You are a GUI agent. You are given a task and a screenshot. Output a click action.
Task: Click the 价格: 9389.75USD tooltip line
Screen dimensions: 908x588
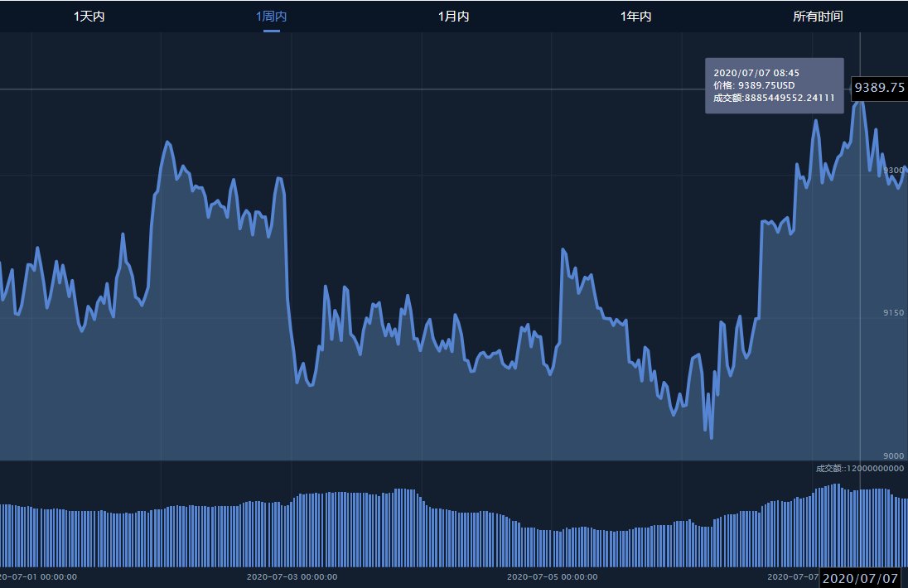754,85
